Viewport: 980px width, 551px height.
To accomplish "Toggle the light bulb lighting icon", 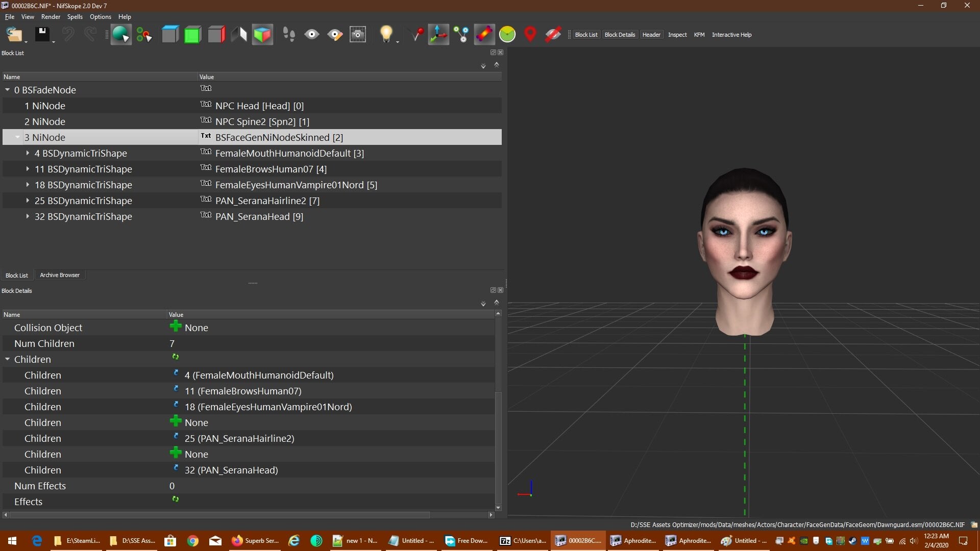I will tap(386, 34).
